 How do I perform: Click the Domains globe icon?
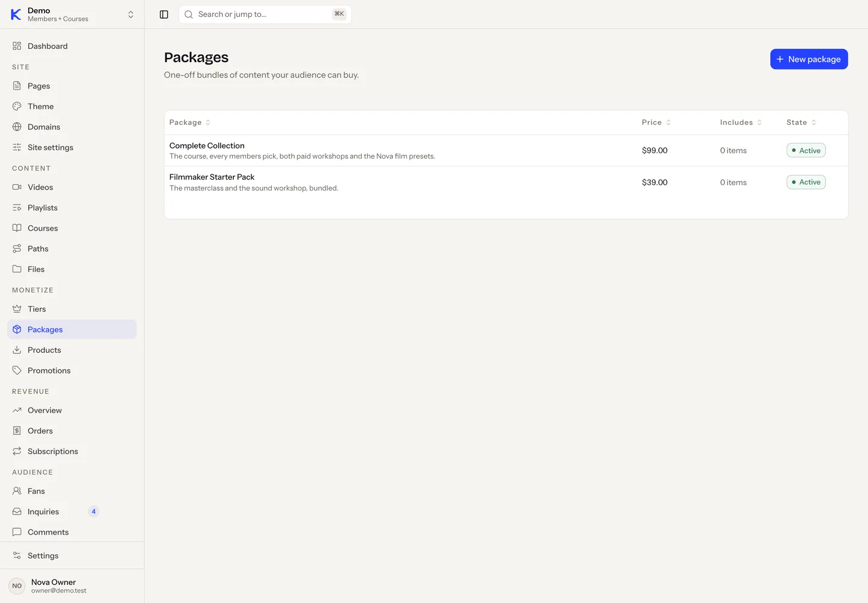17,127
